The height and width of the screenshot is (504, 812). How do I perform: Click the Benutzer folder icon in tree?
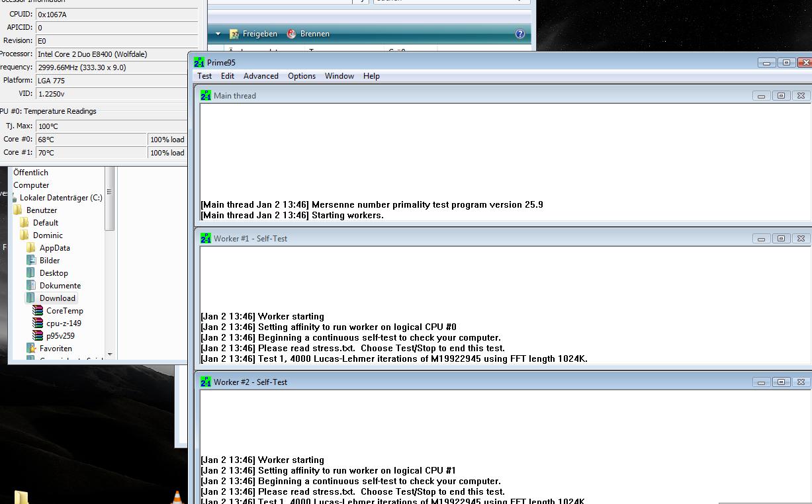coord(18,210)
